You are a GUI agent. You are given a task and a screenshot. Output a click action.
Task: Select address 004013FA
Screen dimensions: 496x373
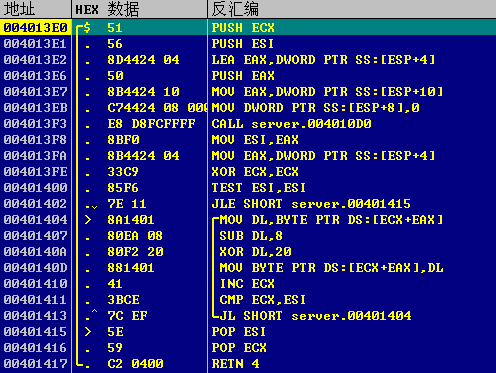(x=35, y=156)
